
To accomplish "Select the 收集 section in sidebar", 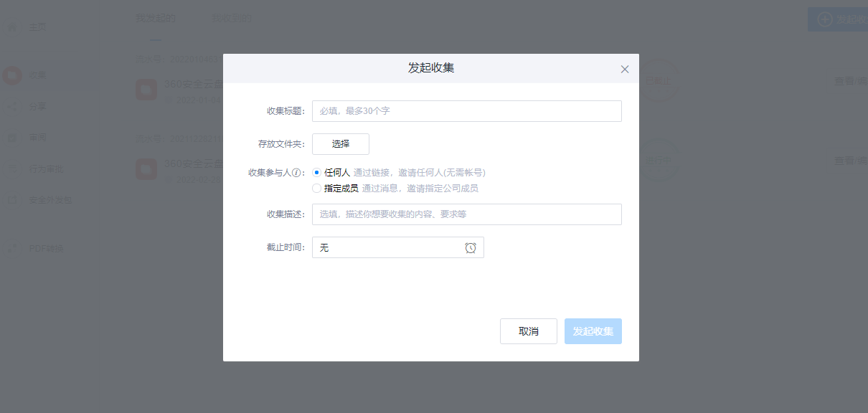I will [x=32, y=74].
